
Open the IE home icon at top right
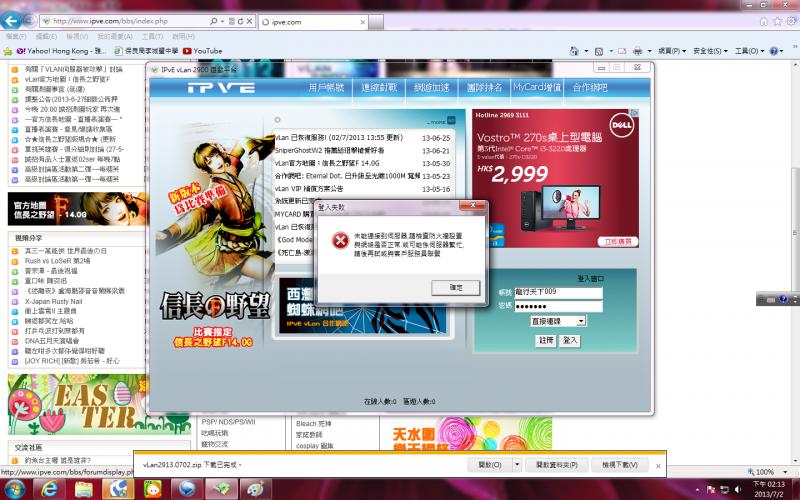[764, 21]
